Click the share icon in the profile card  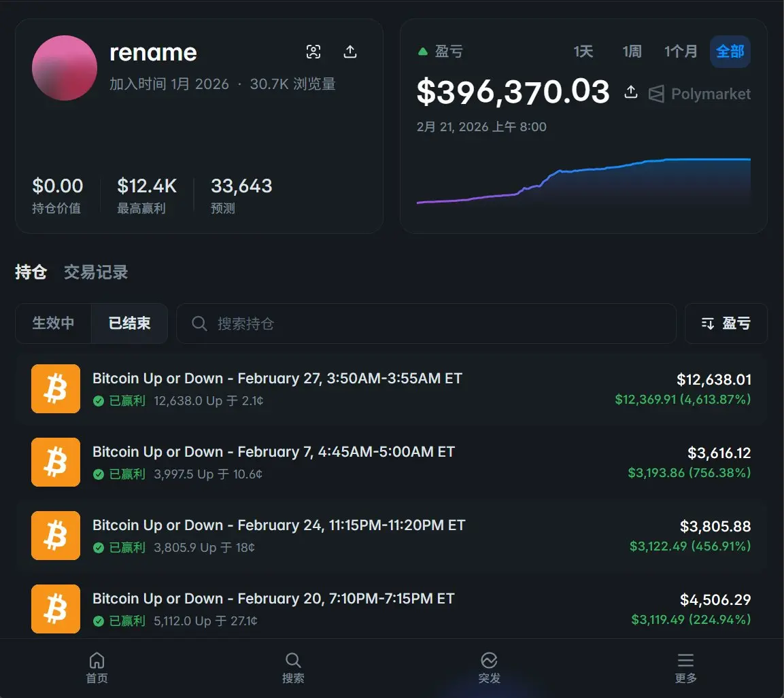pyautogui.click(x=350, y=52)
